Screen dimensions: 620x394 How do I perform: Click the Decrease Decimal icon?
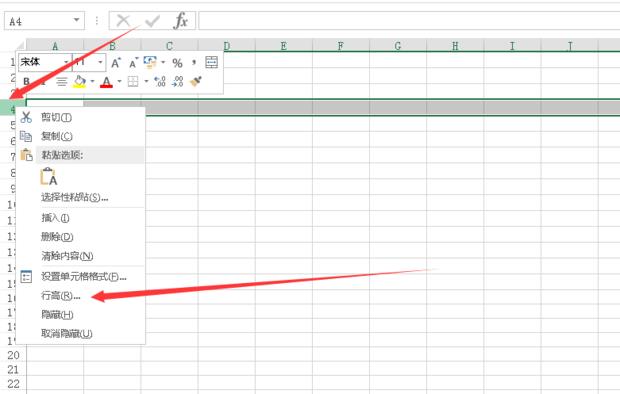(178, 81)
